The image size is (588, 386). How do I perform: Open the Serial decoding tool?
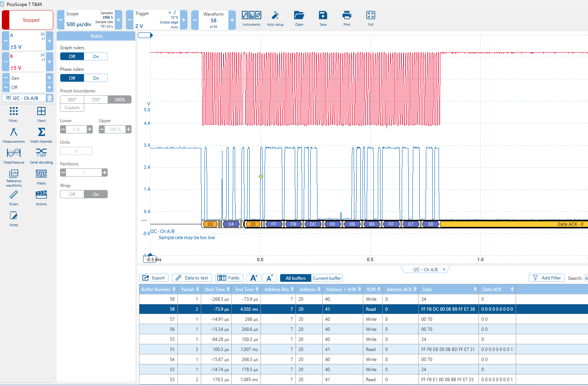(41, 156)
